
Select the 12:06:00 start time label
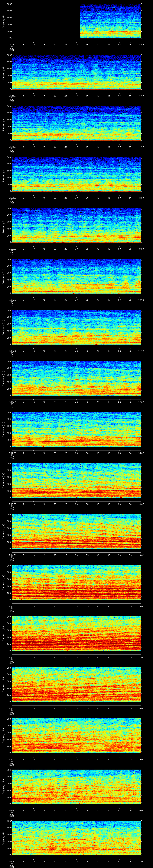point(12,146)
